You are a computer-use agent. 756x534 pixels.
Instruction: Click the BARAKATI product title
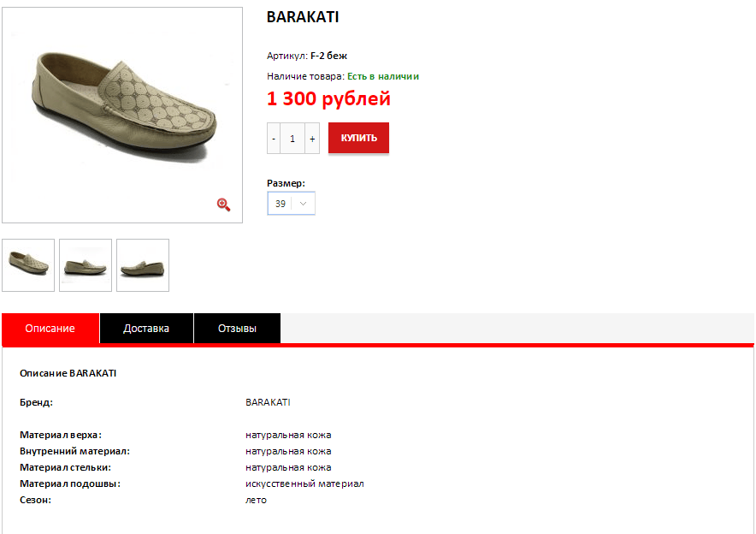(303, 17)
